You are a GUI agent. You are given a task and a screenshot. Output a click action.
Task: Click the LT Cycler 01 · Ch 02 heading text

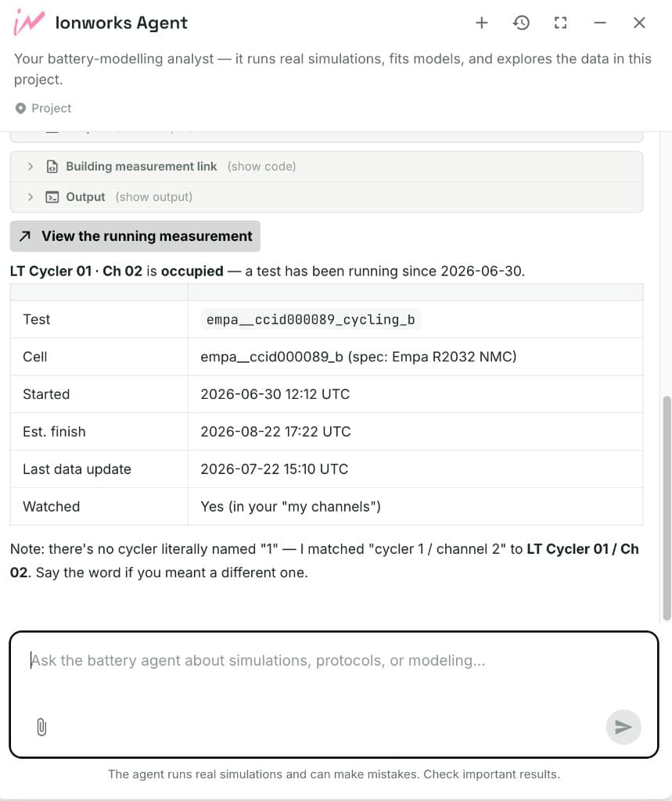click(76, 271)
